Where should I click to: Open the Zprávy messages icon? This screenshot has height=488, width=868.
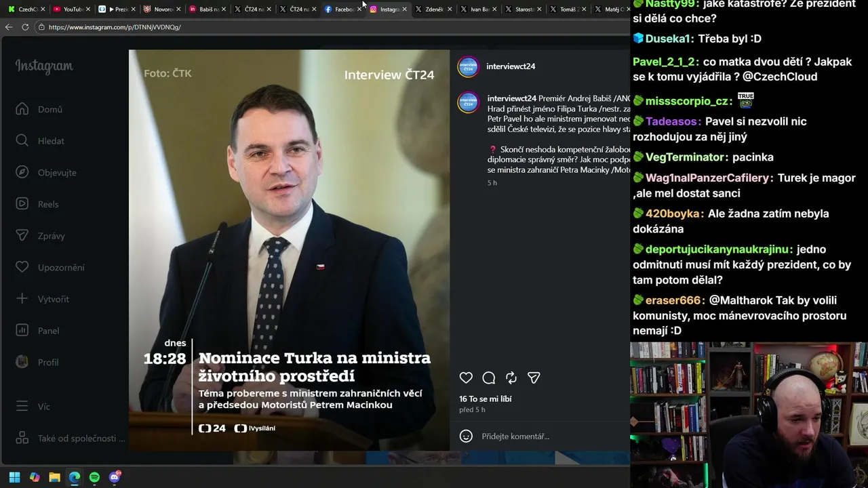22,236
